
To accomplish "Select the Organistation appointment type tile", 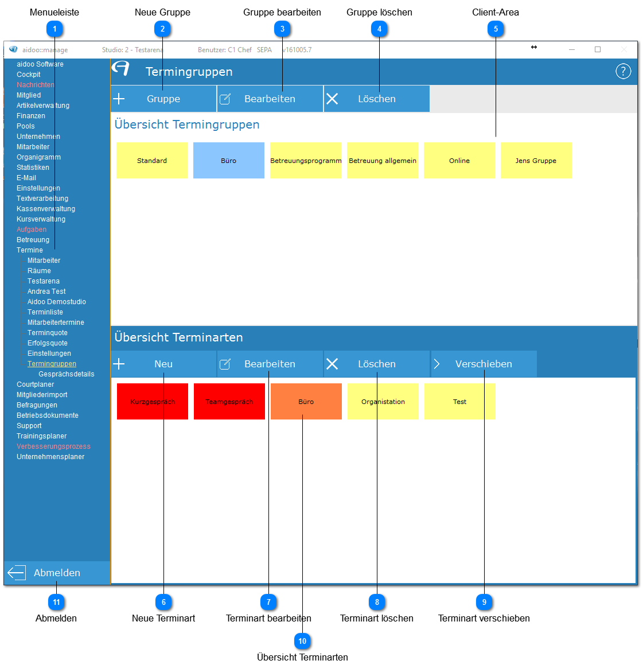I will (x=383, y=402).
